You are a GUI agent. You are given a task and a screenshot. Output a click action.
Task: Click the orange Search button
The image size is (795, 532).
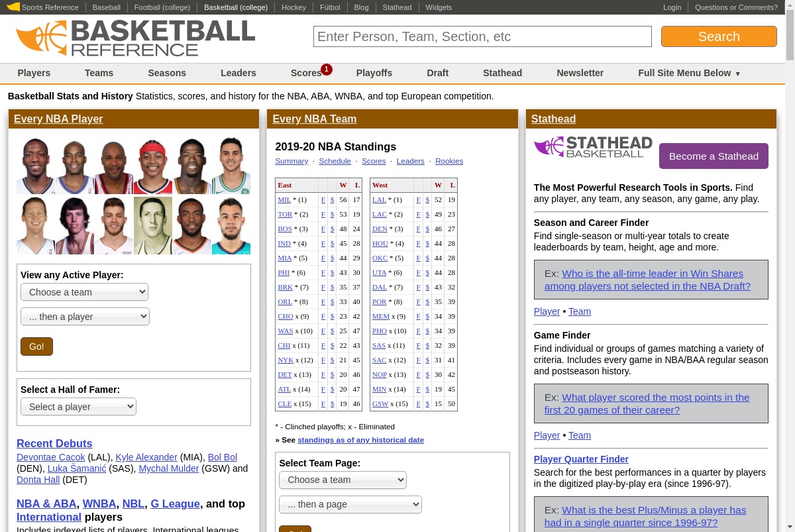point(719,36)
